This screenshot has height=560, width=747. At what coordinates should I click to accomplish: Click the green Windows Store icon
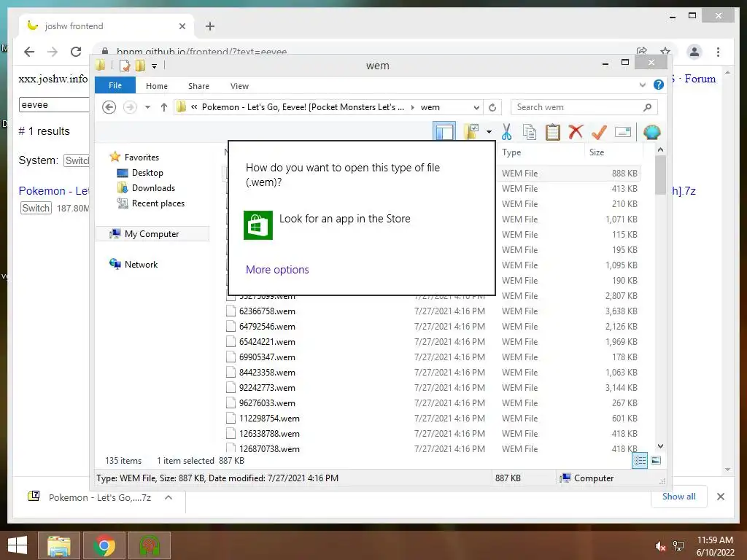258,225
